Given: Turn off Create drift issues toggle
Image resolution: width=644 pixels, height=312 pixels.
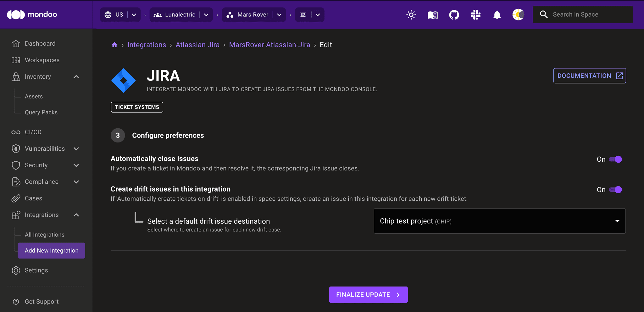Looking at the screenshot, I should (615, 190).
